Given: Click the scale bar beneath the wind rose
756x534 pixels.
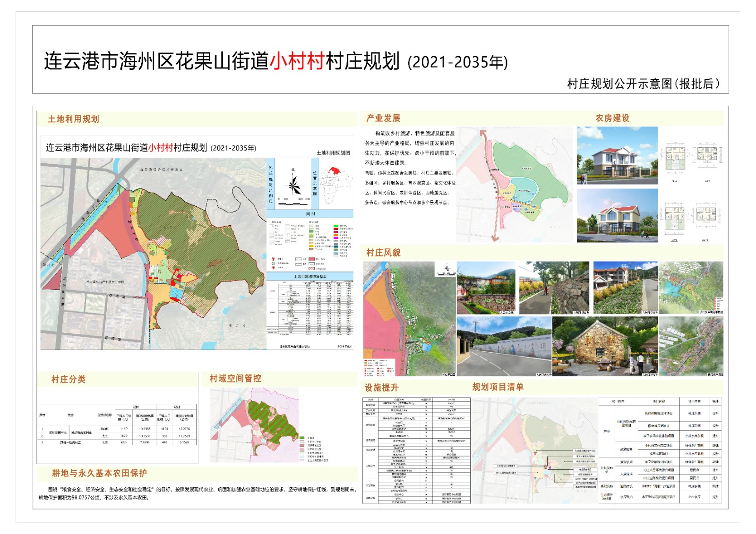Looking at the screenshot, I should (294, 203).
